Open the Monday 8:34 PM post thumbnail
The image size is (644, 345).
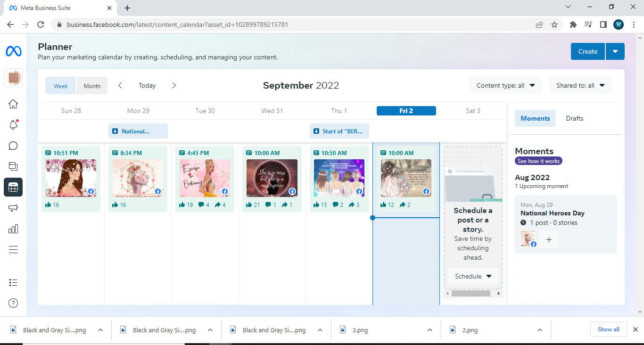tap(138, 178)
